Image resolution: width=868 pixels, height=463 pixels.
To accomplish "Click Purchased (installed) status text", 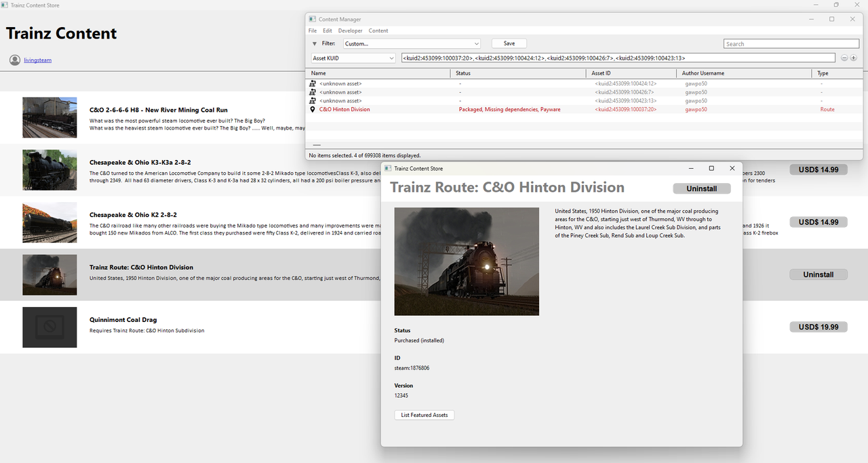I will pos(419,340).
